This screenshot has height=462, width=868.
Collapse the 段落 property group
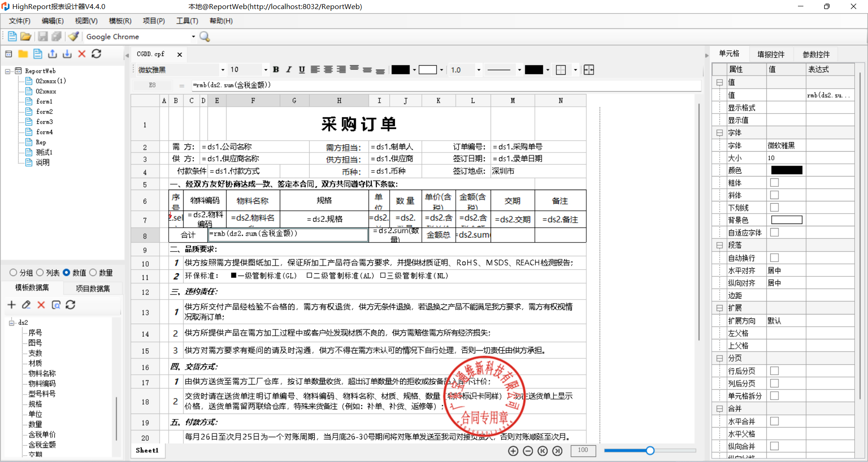coord(719,245)
